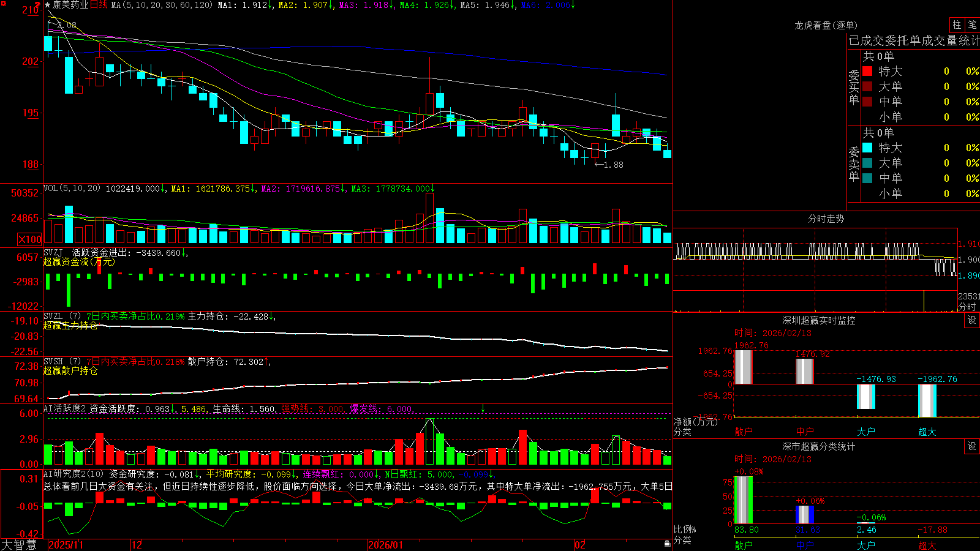Click the cyan 委卖单 特大 color square

coord(867,148)
